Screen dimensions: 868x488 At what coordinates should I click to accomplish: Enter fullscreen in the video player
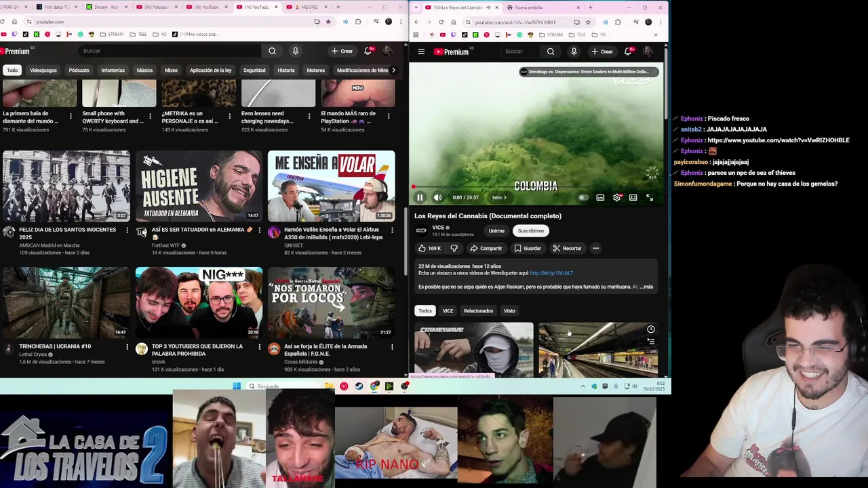[x=650, y=197]
